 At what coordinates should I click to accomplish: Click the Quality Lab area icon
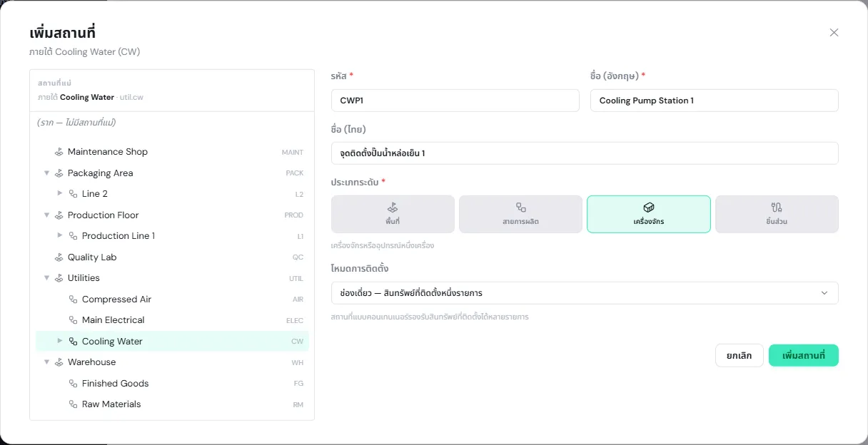pos(59,257)
